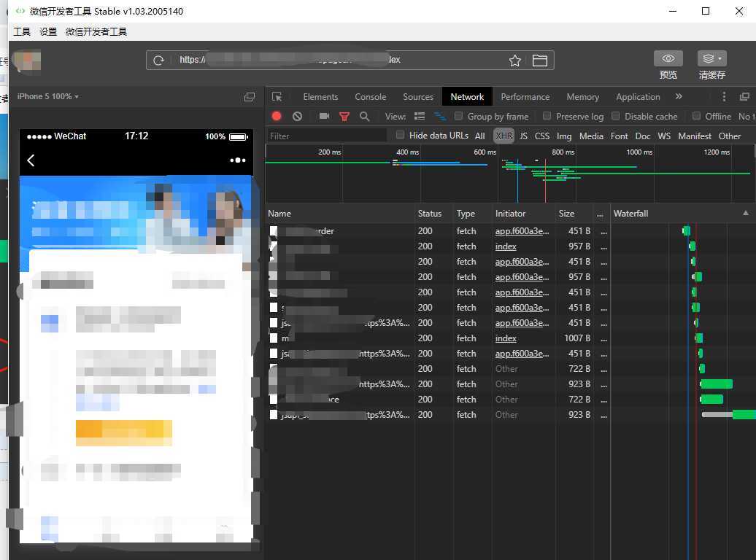756x560 pixels.
Task: Check Hide data URLs
Action: [x=400, y=135]
